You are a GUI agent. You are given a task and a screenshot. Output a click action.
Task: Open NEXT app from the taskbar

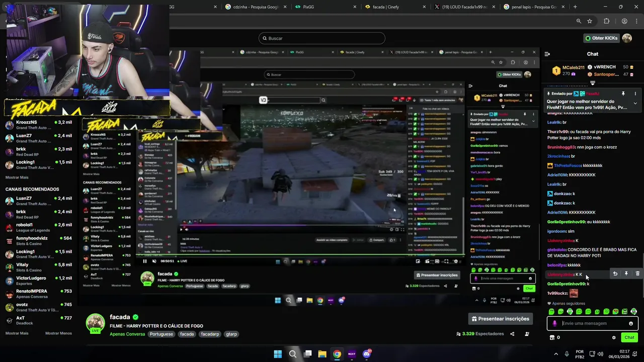coord(352,354)
